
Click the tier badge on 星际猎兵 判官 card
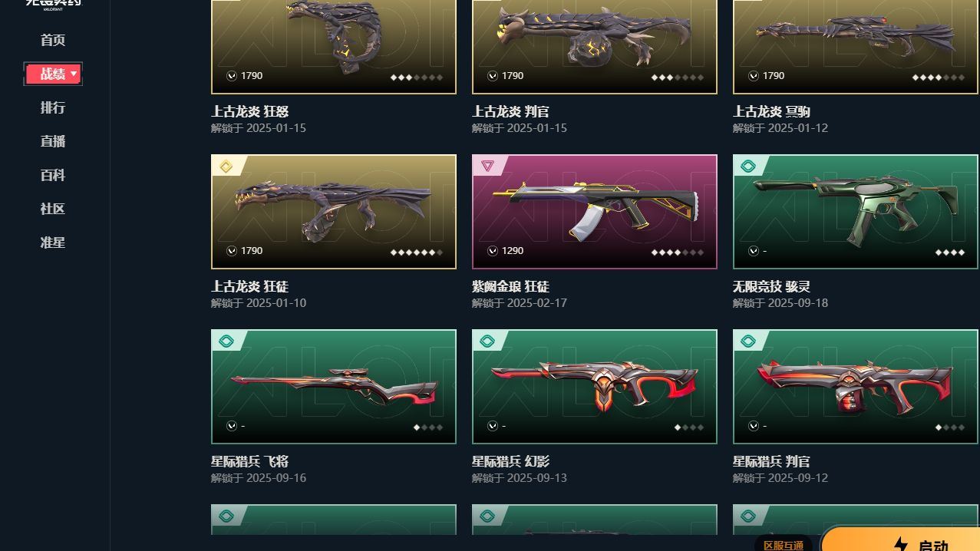click(748, 341)
